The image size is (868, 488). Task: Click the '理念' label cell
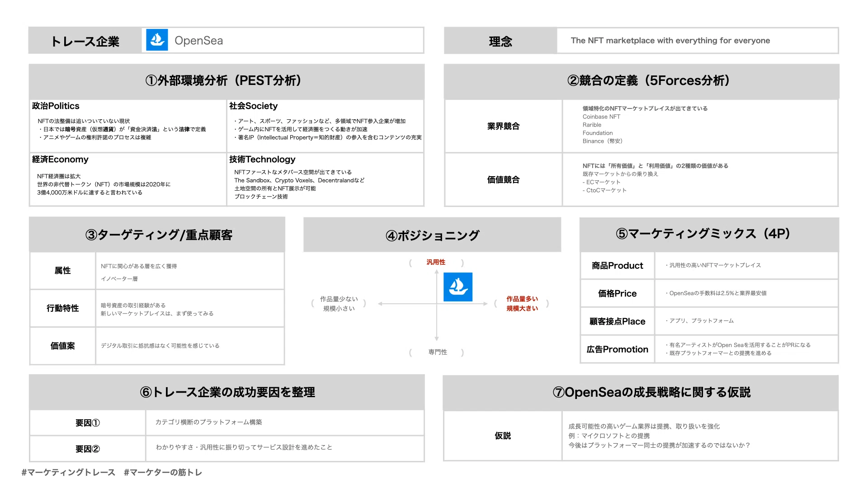[500, 41]
